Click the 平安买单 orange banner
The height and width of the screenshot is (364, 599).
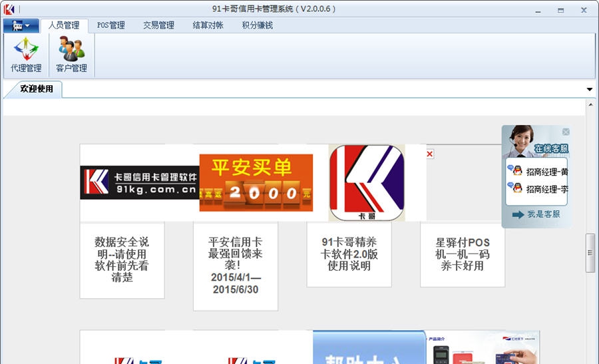pyautogui.click(x=256, y=182)
